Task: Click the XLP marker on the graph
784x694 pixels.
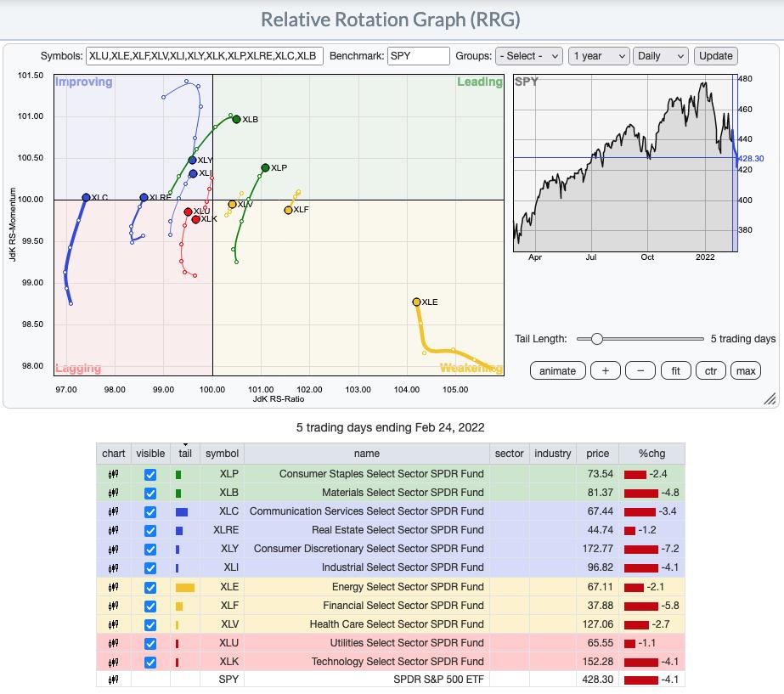Action: click(266, 167)
